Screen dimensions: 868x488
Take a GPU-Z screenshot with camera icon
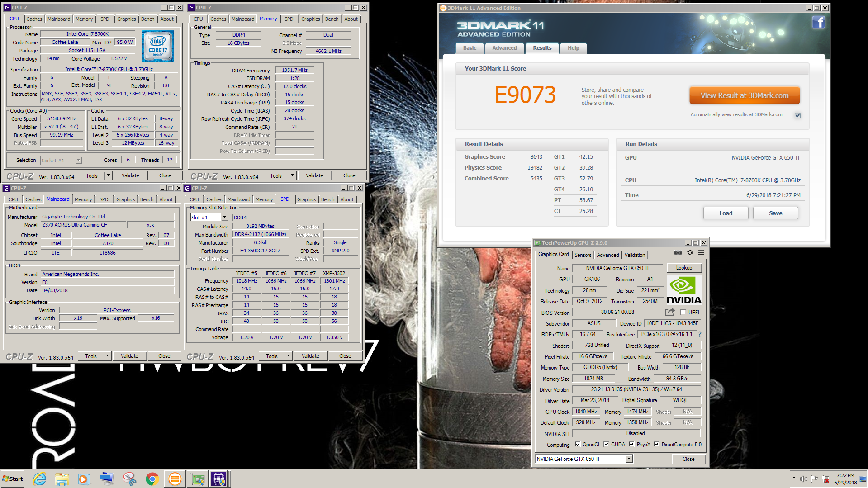click(678, 253)
